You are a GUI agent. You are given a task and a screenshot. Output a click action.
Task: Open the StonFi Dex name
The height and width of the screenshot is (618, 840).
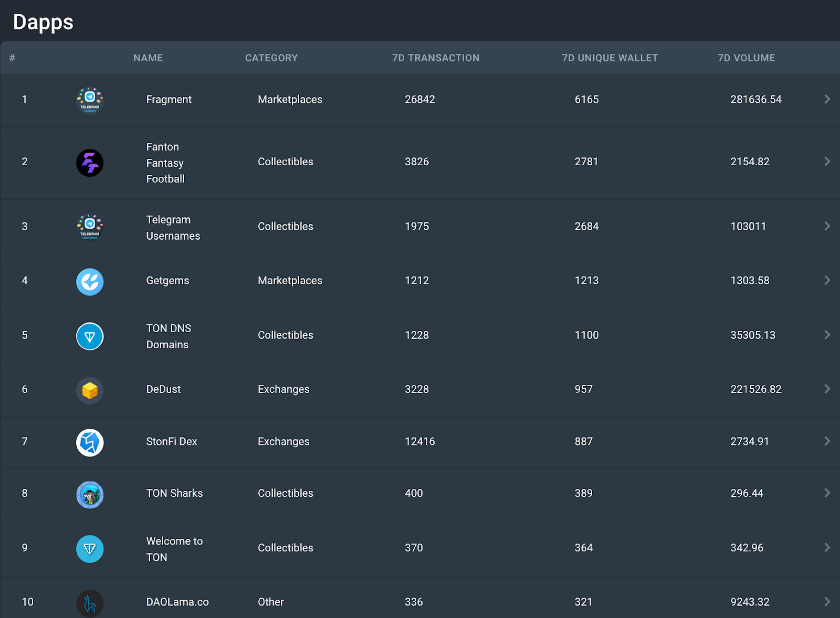(172, 441)
